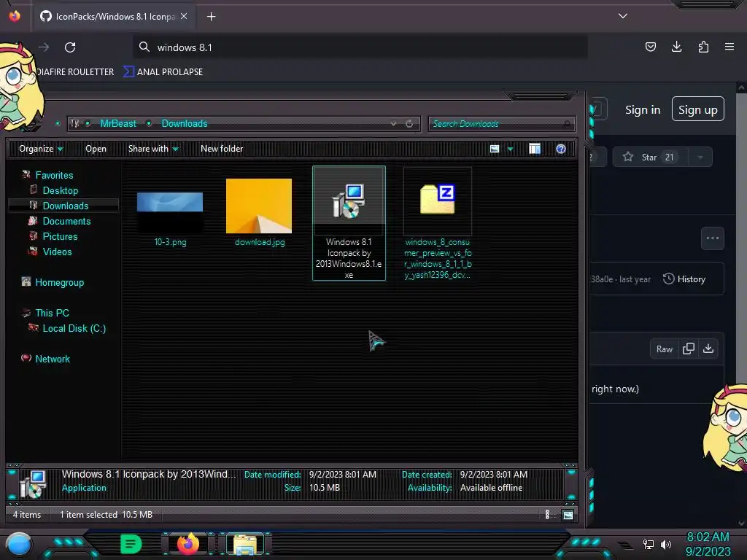Open the green notes app on taskbar
This screenshot has width=747, height=560.
(x=131, y=544)
